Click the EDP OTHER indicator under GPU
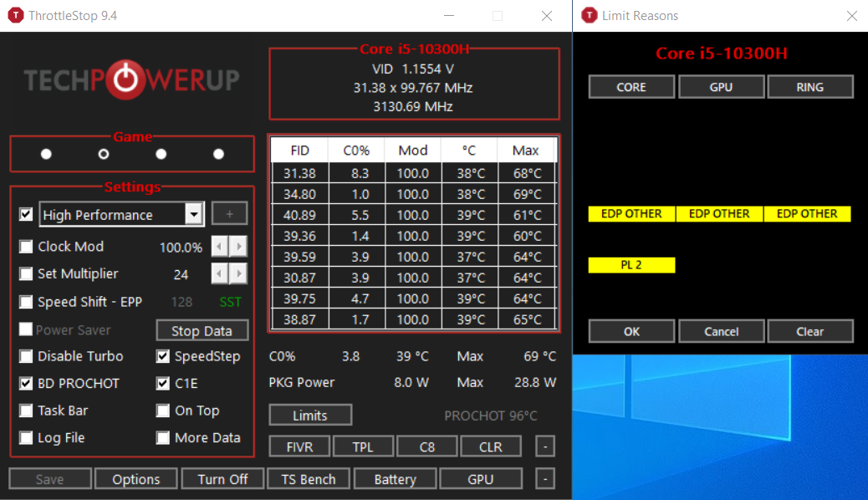 point(719,214)
